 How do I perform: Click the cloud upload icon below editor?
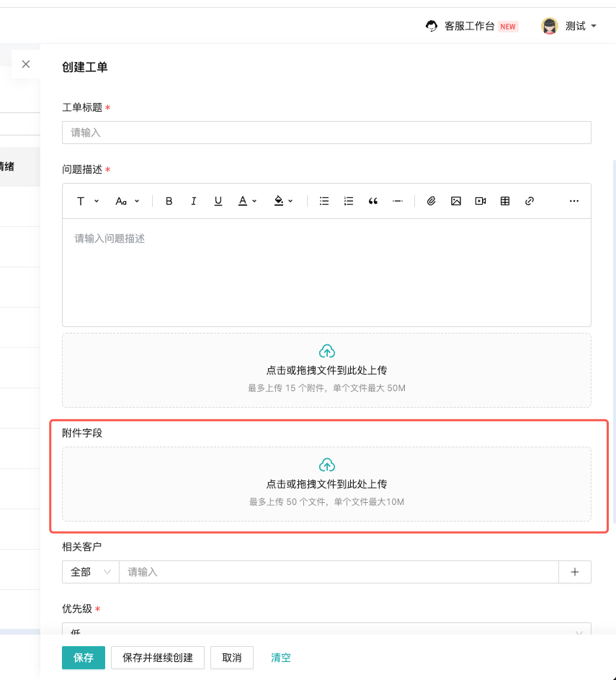326,351
